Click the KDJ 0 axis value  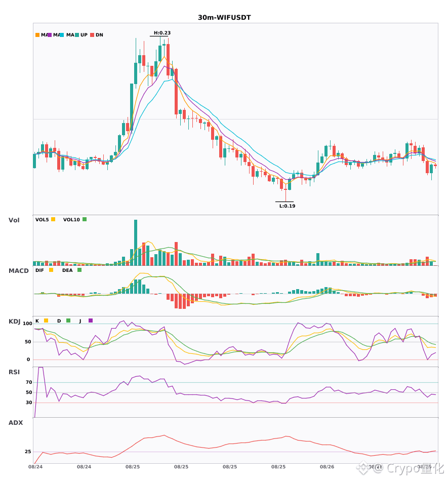click(28, 359)
